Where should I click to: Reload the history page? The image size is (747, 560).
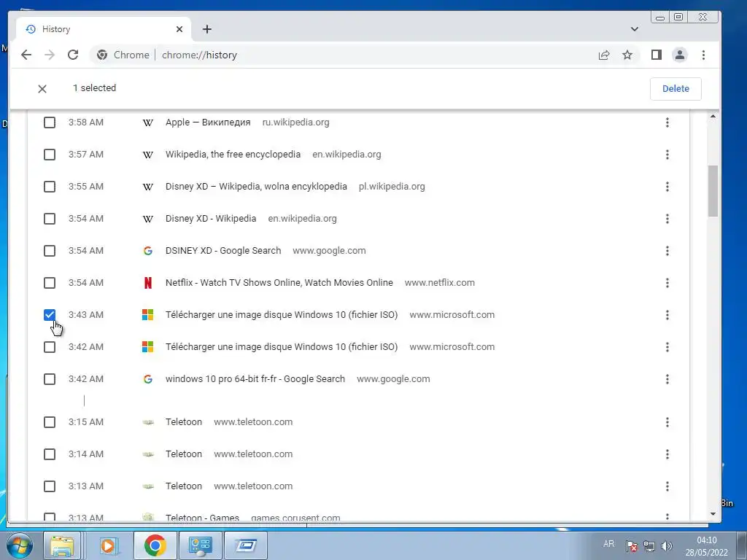[x=73, y=55]
